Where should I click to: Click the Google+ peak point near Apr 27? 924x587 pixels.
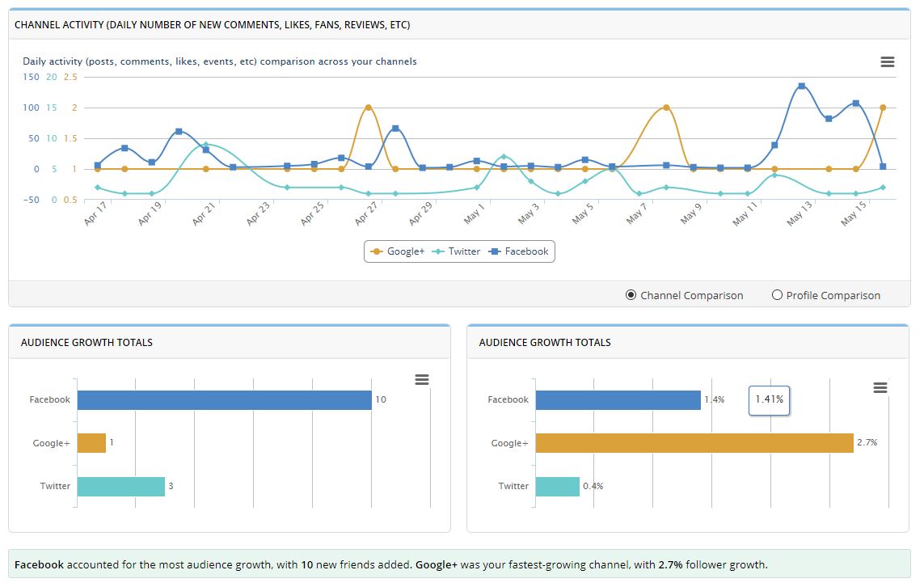click(368, 108)
